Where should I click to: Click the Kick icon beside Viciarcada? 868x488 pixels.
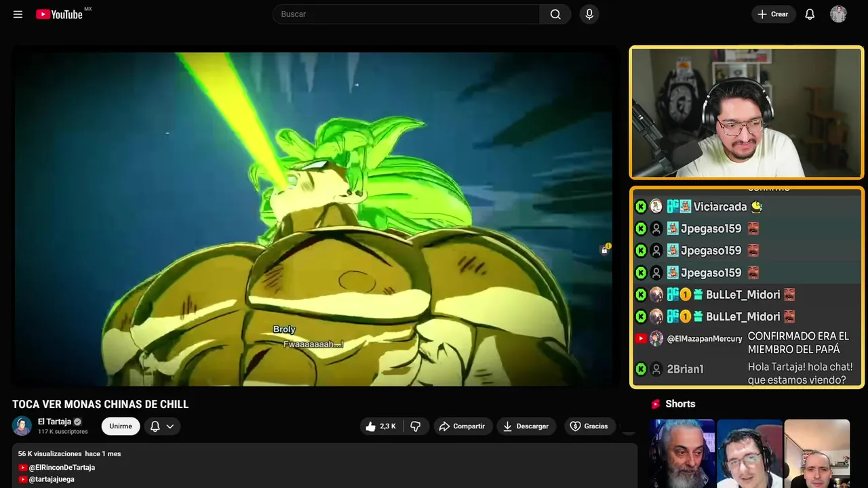coord(641,207)
